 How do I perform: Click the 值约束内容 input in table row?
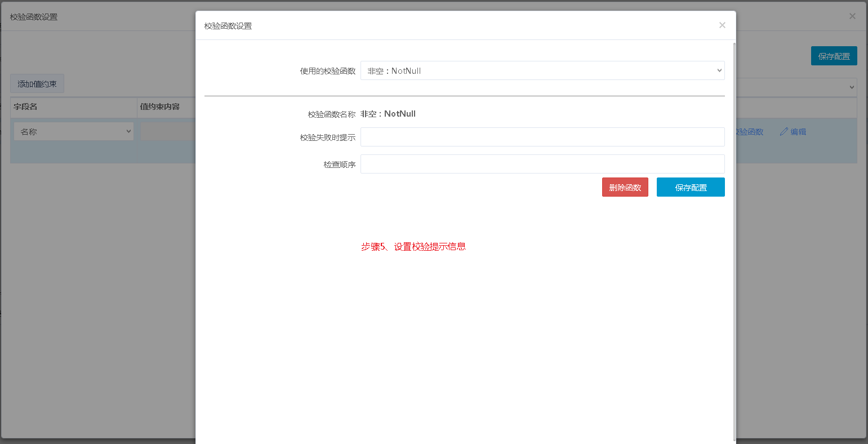point(168,131)
